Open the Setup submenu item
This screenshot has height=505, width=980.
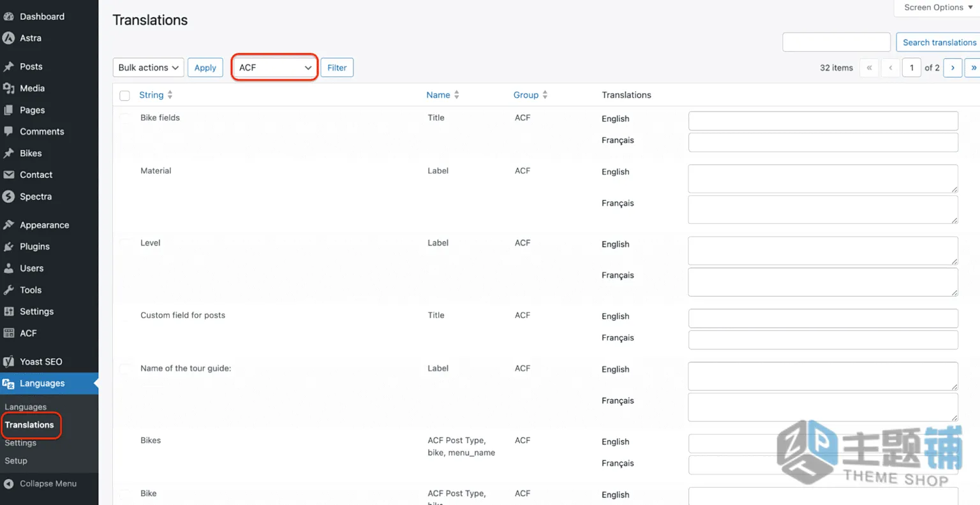click(16, 461)
